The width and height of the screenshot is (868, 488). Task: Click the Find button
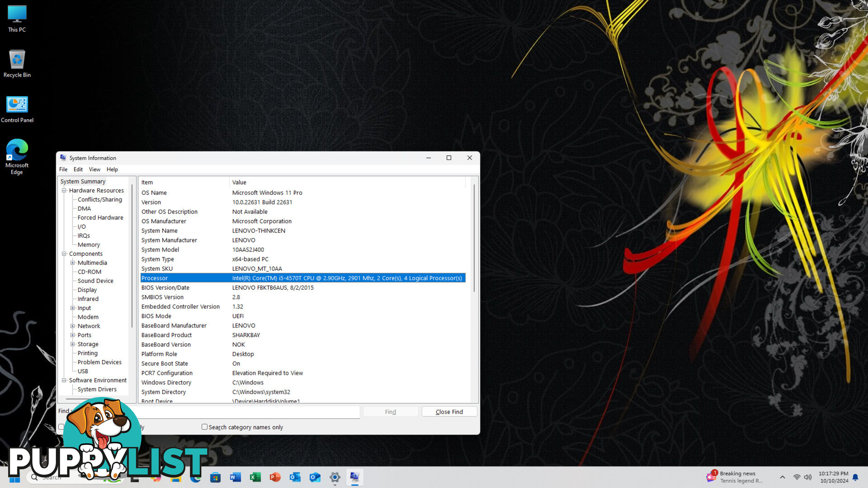(391, 412)
